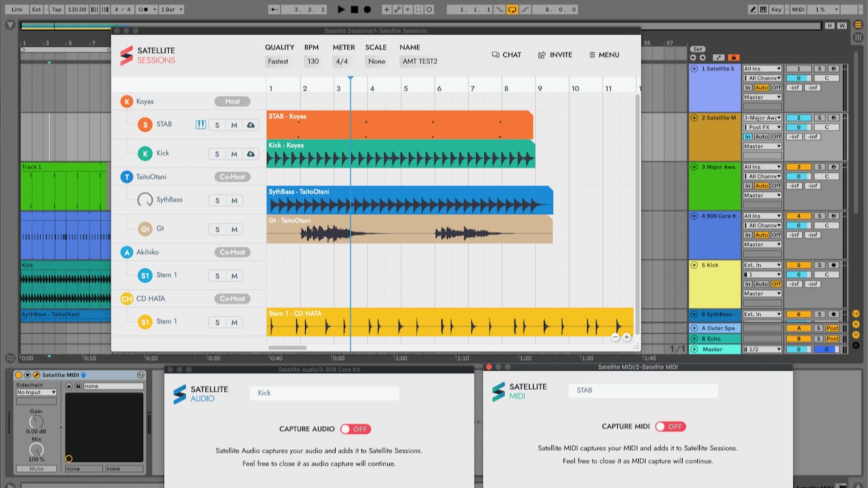868x488 pixels.
Task: Toggle the Draw Mode pencil icon
Action: point(753,9)
